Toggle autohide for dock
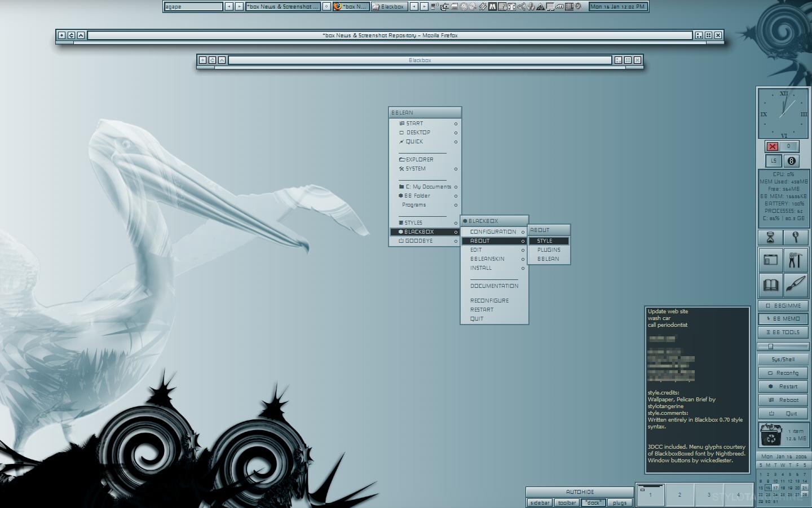Screen dimensions: 812x508 (593, 502)
